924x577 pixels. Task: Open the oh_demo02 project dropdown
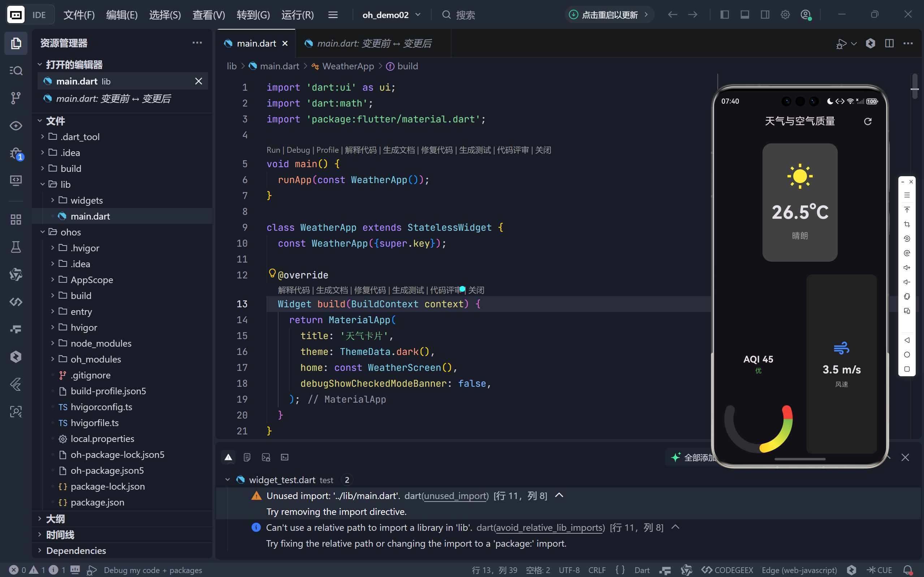coord(391,15)
